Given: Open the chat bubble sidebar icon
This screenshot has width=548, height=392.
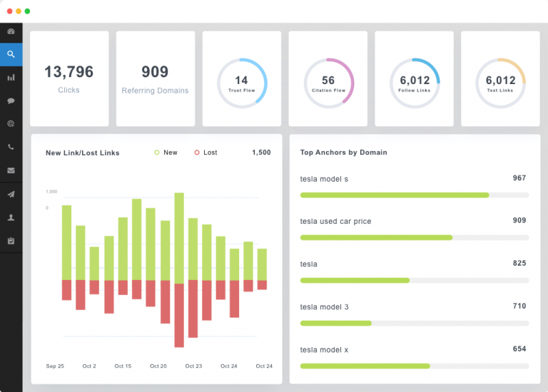Looking at the screenshot, I should click(11, 101).
